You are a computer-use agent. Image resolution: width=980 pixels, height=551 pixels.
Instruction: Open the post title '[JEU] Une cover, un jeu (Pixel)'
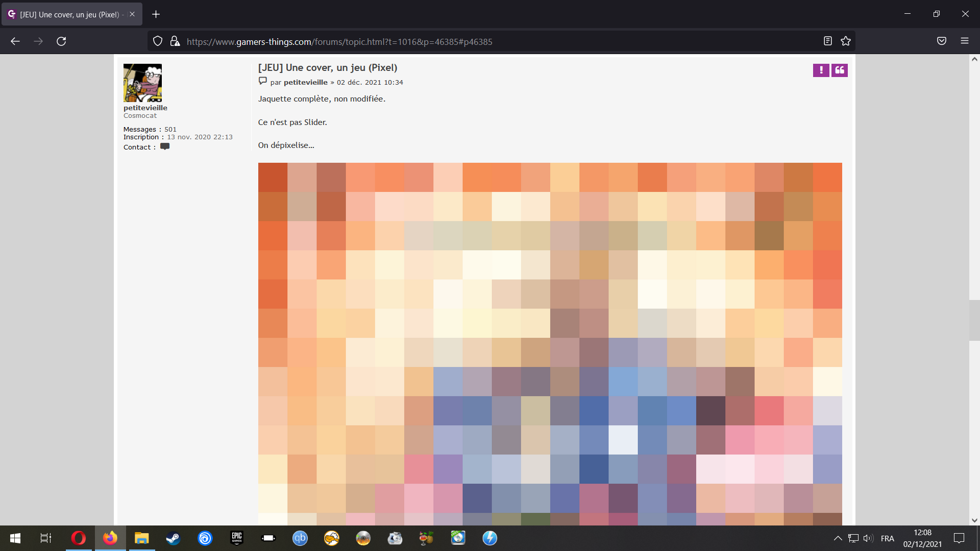[328, 68]
